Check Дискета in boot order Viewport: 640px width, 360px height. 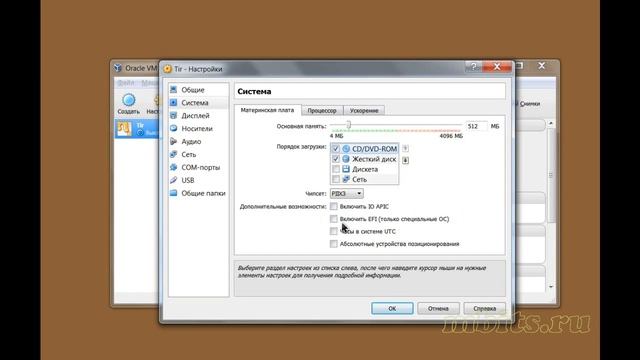coord(336,169)
